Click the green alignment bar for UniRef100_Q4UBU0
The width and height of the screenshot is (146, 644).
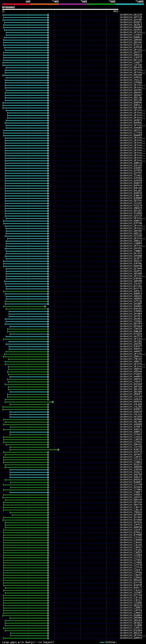[24, 306]
